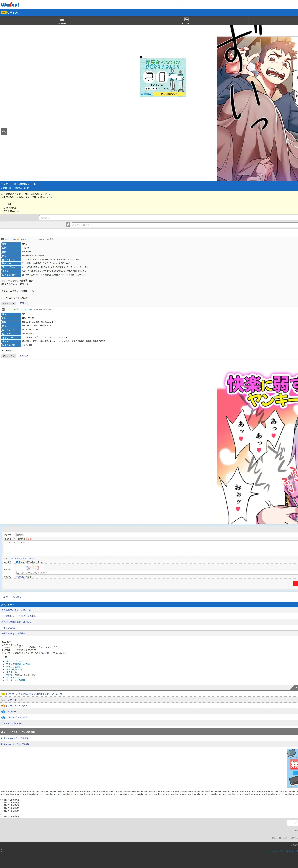Click 返信する under マリオの神様's post
Viewport: 298px width, 868px height.
[x=24, y=356]
